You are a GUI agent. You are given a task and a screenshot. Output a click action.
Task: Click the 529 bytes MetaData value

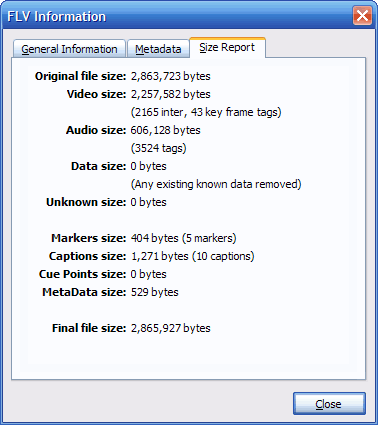tap(155, 292)
